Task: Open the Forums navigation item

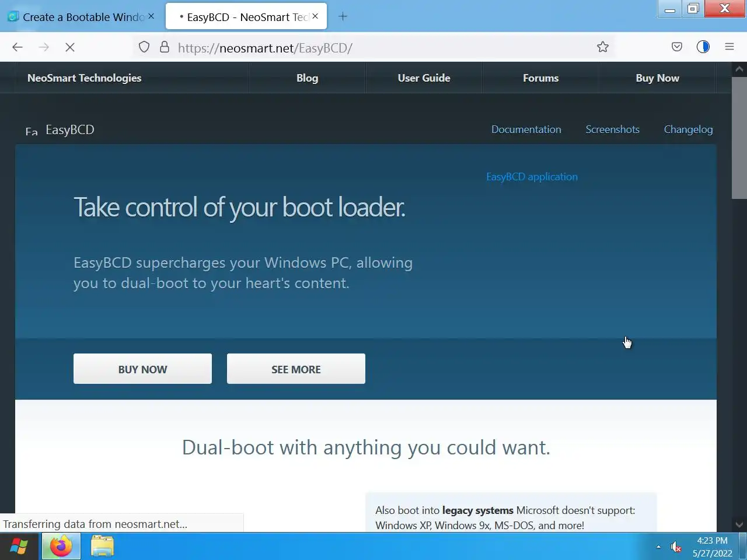Action: pos(541,78)
